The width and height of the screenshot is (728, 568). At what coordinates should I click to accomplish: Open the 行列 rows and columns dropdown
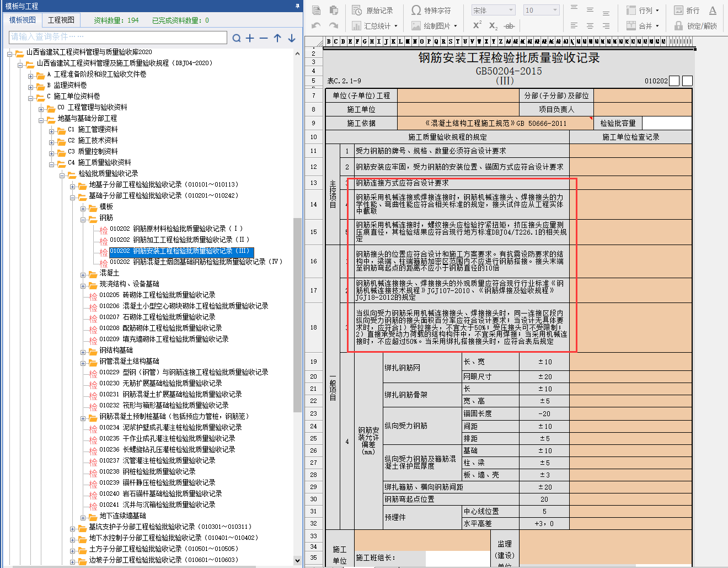[643, 10]
